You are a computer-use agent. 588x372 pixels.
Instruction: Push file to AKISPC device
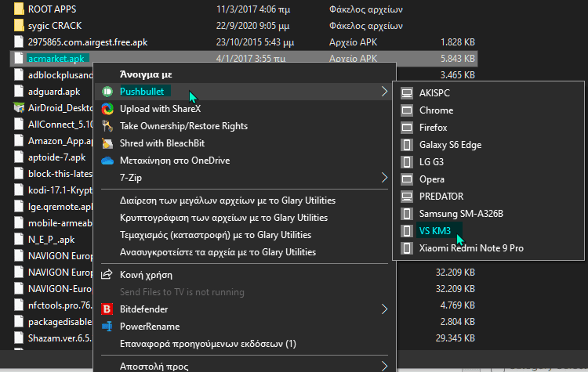click(488, 93)
